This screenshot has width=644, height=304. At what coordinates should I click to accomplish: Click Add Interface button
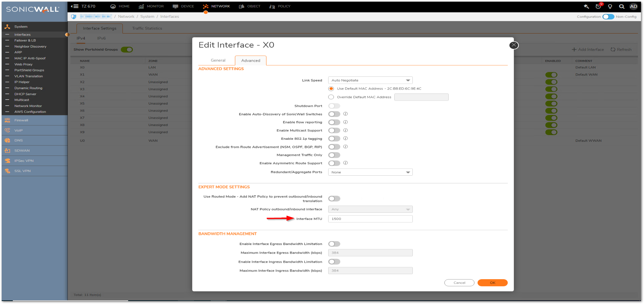point(588,50)
